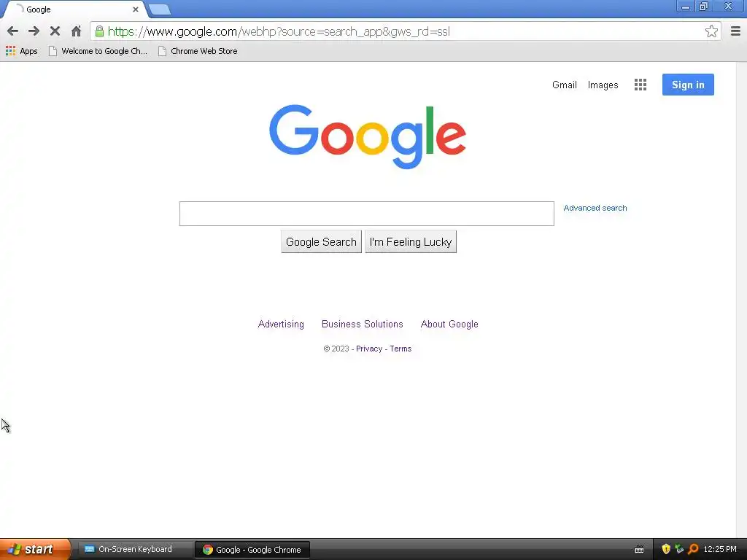Close the Google tab

pos(135,9)
